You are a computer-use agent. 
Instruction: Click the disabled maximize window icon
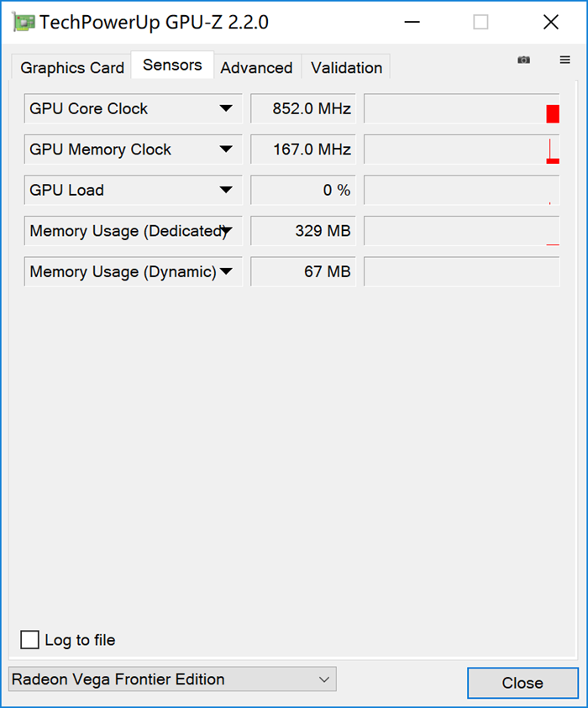pos(480,22)
